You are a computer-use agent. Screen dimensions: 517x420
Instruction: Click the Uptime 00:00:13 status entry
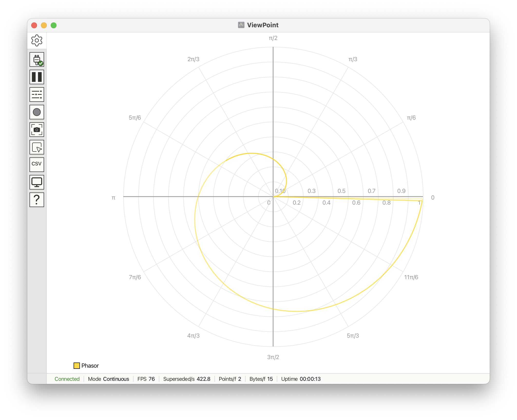(x=301, y=379)
